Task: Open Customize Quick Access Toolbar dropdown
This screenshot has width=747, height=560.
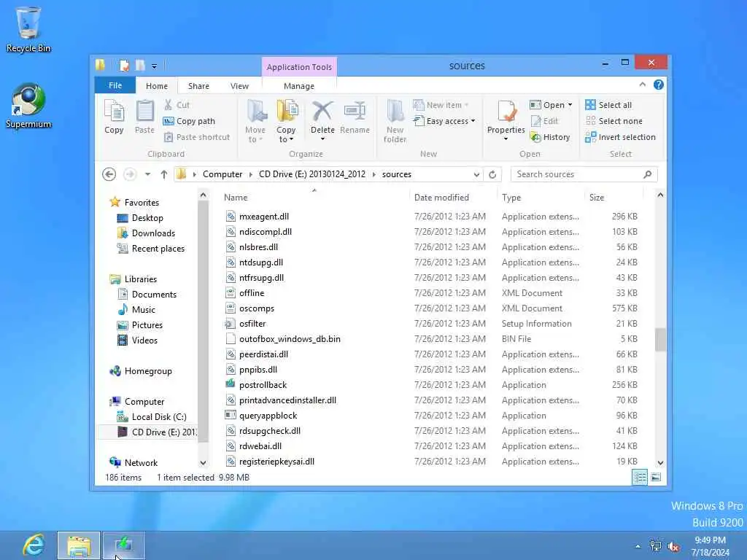Action: (x=155, y=66)
